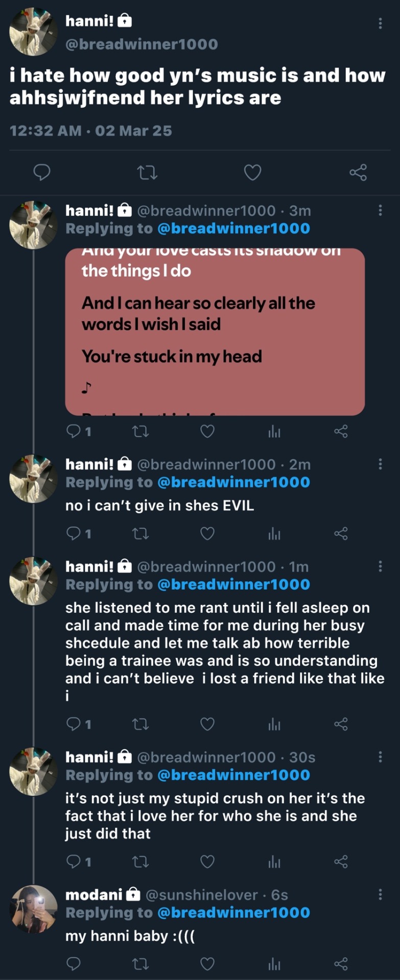The image size is (400, 980).
Task: Open more options on 'shes EVIL' reply
Action: (380, 464)
